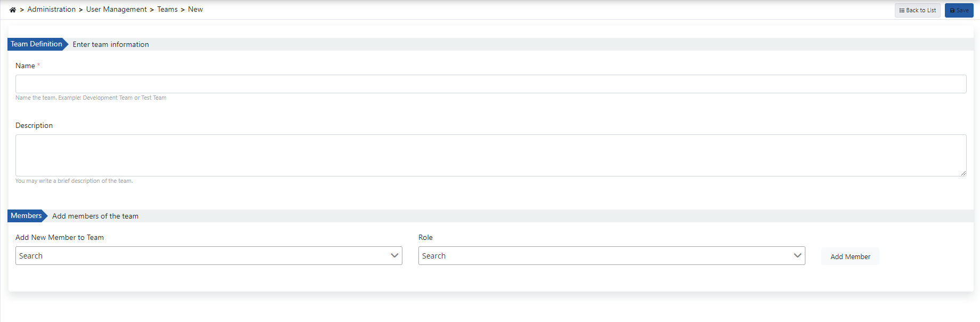Click the Description field label
The width and height of the screenshot is (980, 322).
[34, 126]
